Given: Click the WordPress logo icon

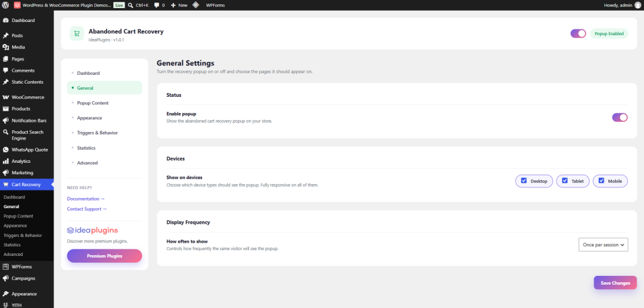Looking at the screenshot, I should tap(5, 5).
